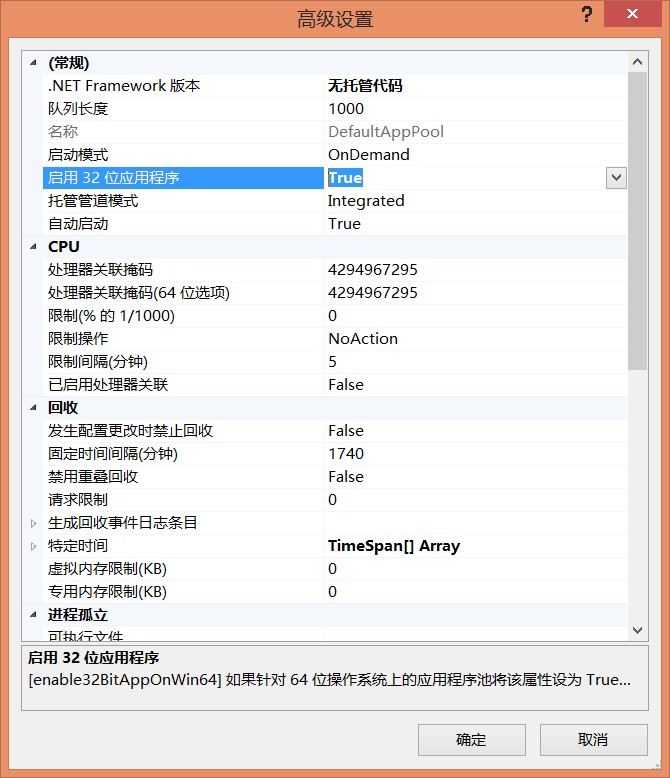The width and height of the screenshot is (670, 778).
Task: Collapse the 回收 section
Action: click(x=34, y=408)
